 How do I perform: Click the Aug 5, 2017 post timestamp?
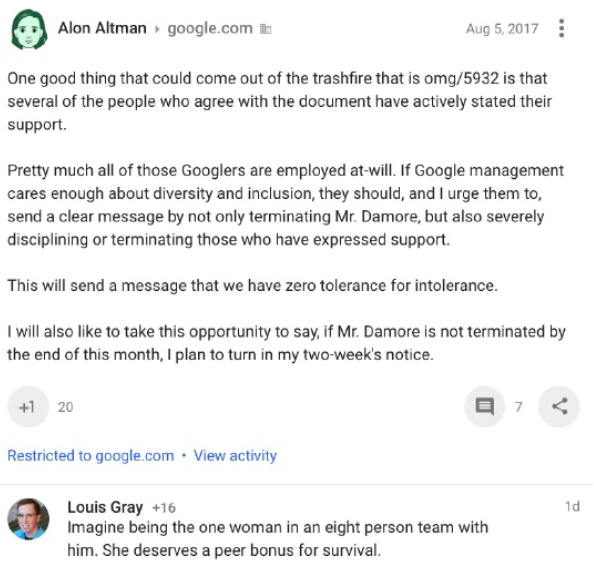502,29
